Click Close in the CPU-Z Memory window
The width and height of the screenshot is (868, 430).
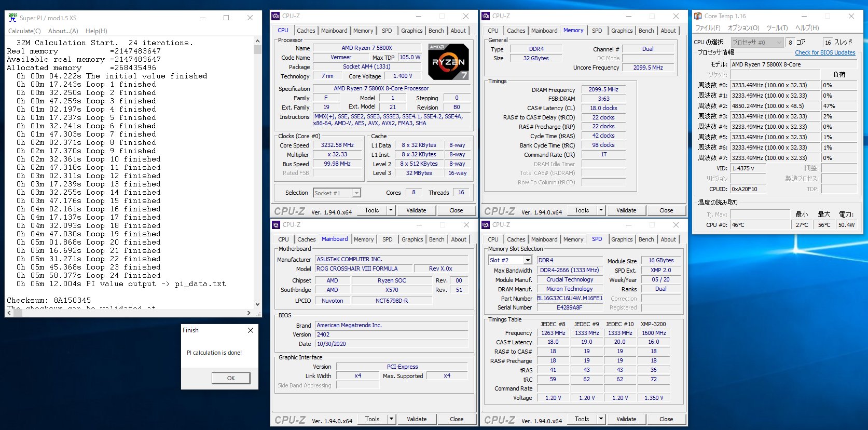pyautogui.click(x=667, y=210)
